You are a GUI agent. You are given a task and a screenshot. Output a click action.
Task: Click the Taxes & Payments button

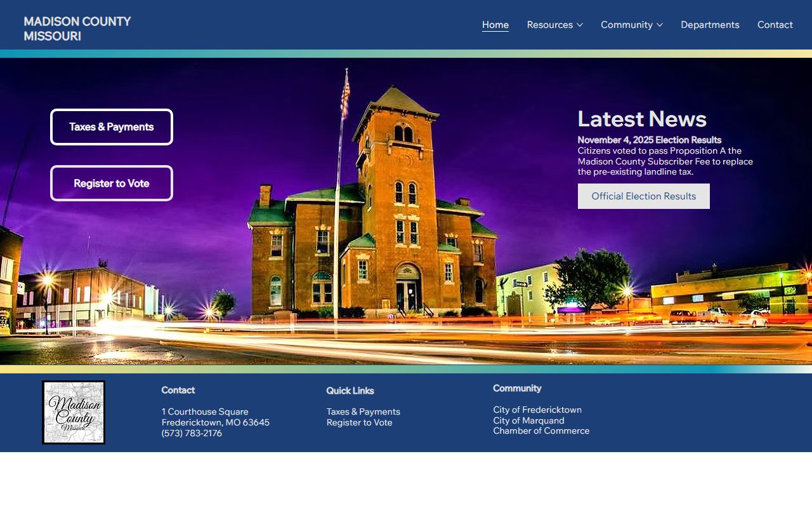coord(112,127)
